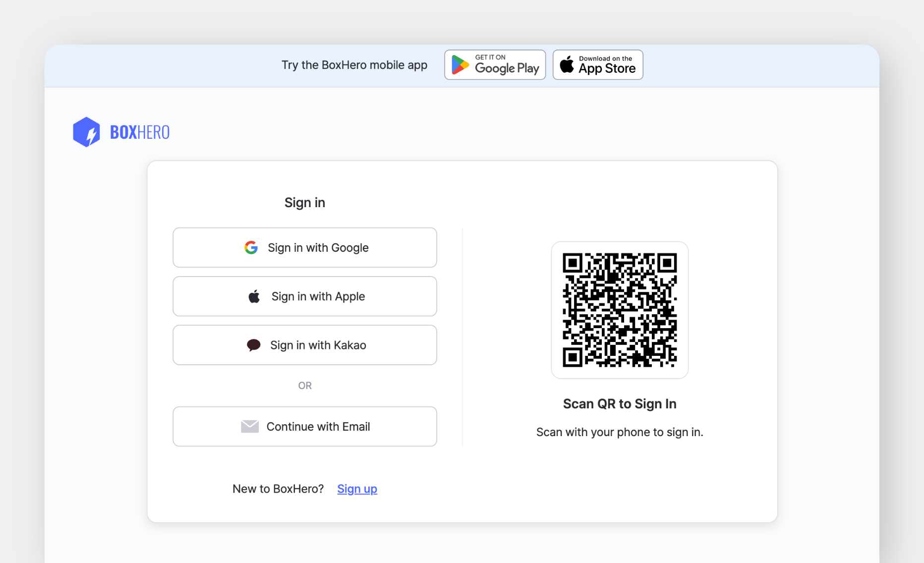924x563 pixels.
Task: Click the Apple logo icon
Action: [254, 296]
